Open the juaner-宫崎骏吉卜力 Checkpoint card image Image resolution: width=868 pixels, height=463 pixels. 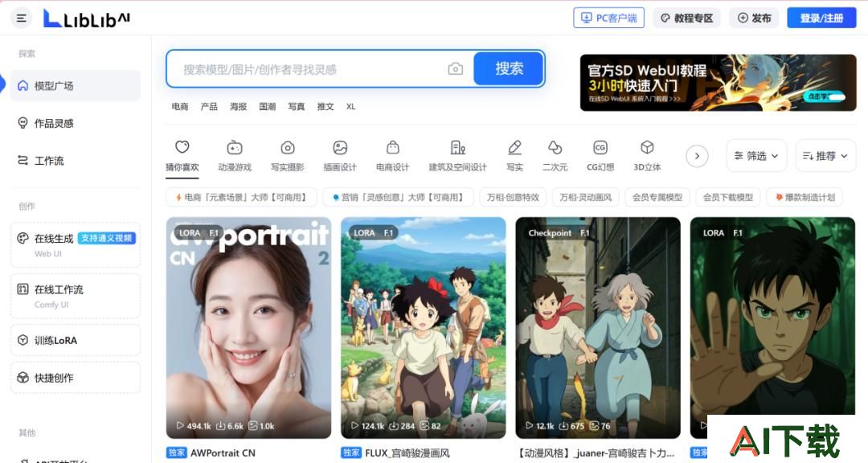pyautogui.click(x=598, y=328)
